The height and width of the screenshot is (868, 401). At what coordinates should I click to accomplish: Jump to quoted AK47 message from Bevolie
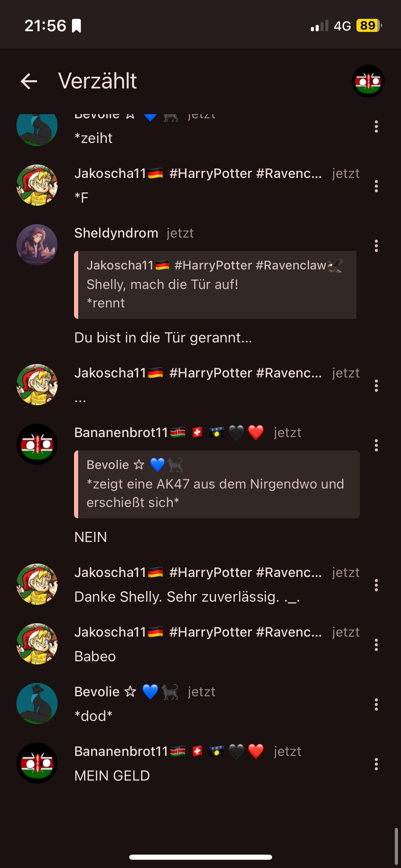pos(217,484)
